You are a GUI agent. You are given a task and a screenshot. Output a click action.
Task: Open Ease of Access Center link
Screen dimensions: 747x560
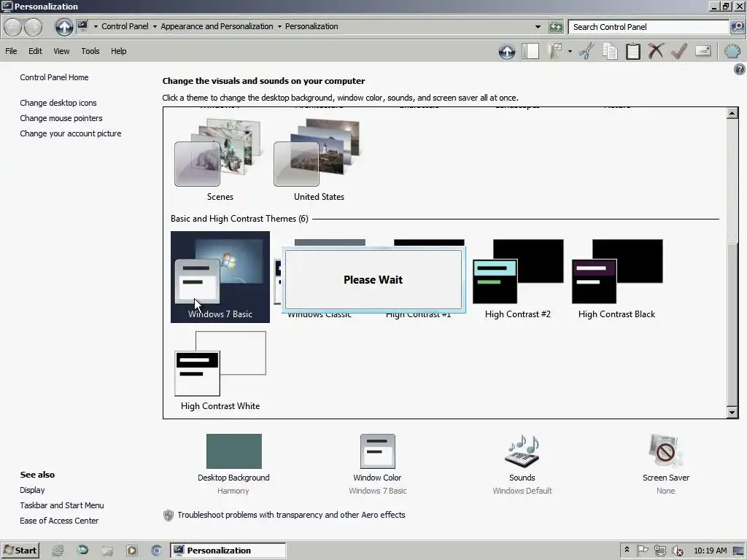click(x=59, y=521)
